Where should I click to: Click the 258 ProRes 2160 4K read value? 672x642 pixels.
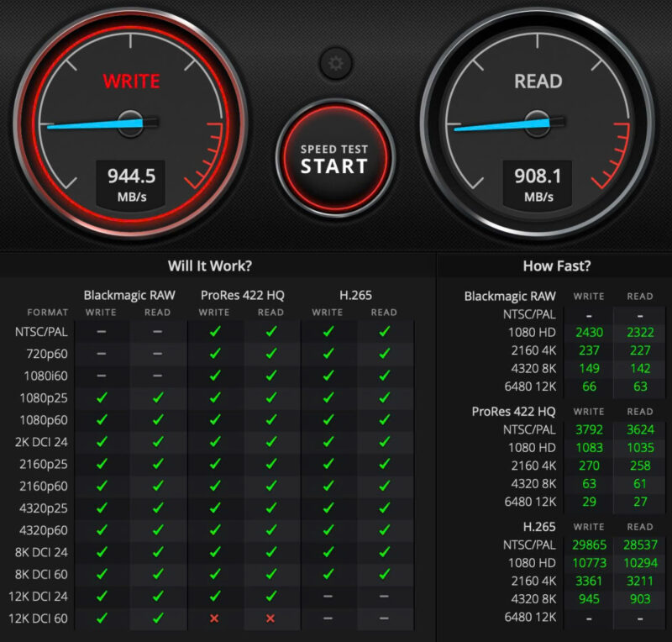(640, 466)
